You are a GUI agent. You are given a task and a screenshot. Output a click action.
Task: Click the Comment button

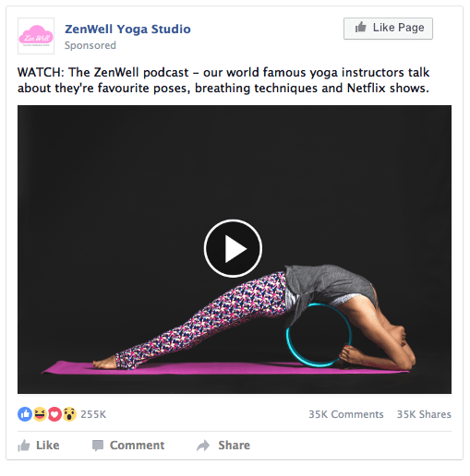[128, 446]
